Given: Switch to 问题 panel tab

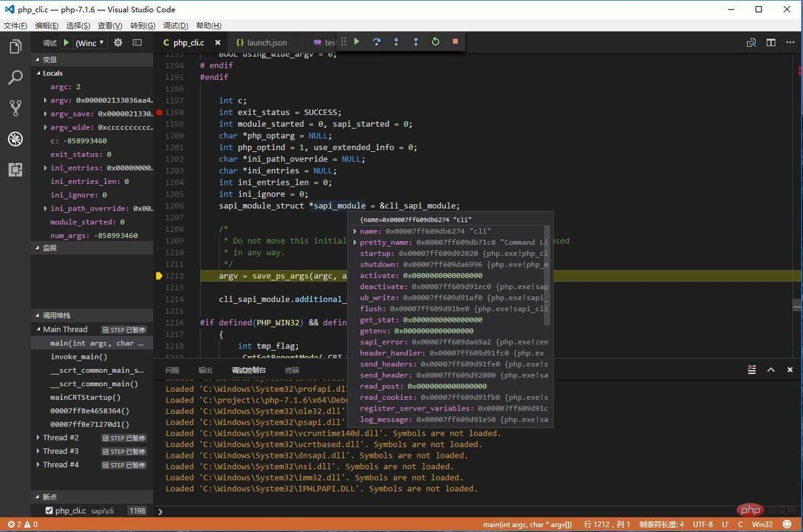Looking at the screenshot, I should click(172, 370).
